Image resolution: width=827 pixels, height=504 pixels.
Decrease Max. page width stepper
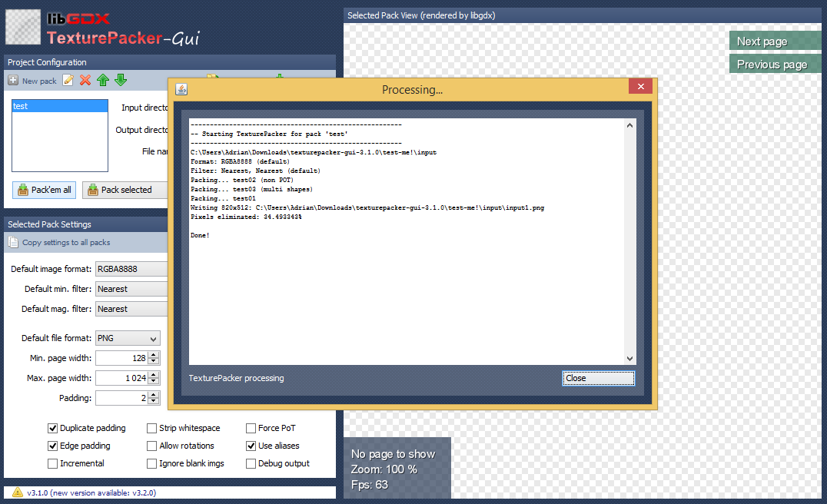point(154,381)
